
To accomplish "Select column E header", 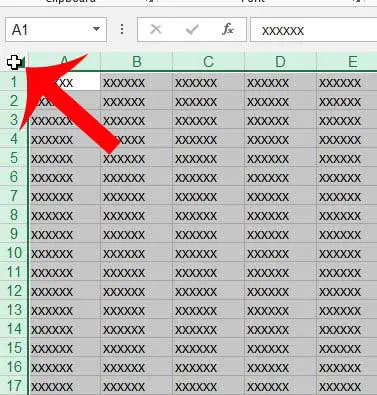I will (347, 62).
